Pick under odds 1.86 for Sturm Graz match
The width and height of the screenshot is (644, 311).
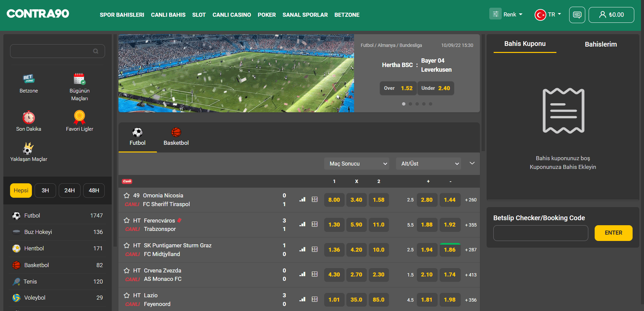point(450,250)
